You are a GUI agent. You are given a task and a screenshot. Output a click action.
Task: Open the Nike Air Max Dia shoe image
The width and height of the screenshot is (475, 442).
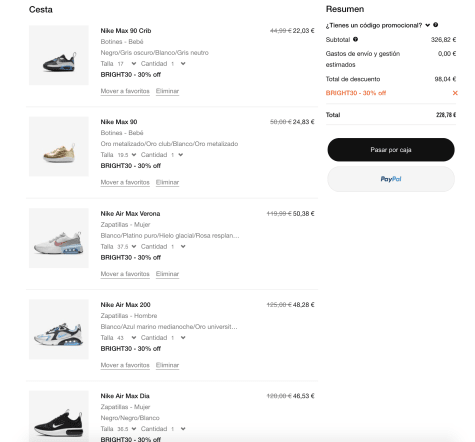click(59, 416)
